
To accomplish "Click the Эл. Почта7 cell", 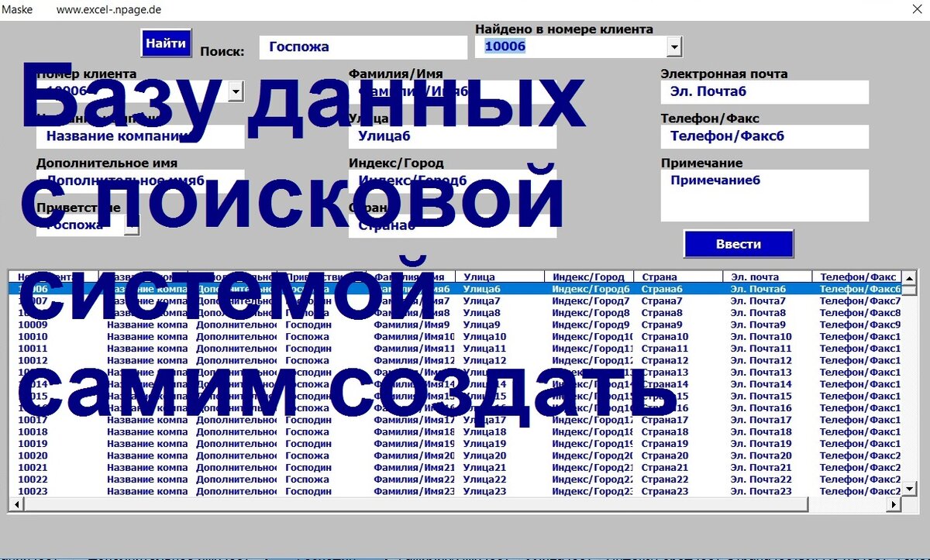I will point(758,301).
